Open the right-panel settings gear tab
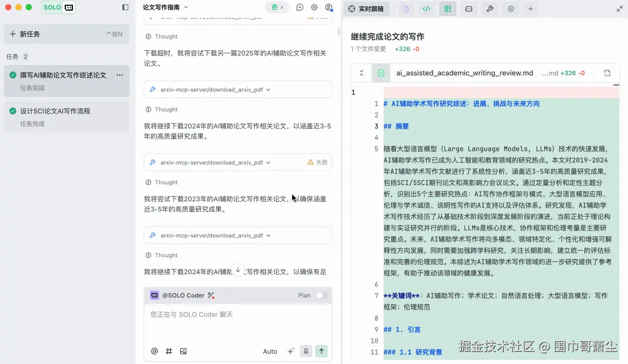The height and width of the screenshot is (364, 628). [511, 9]
